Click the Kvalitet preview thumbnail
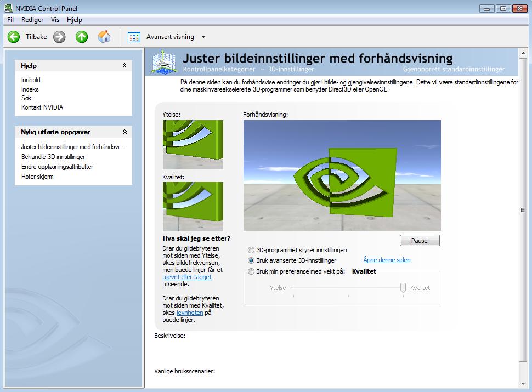 [193, 207]
